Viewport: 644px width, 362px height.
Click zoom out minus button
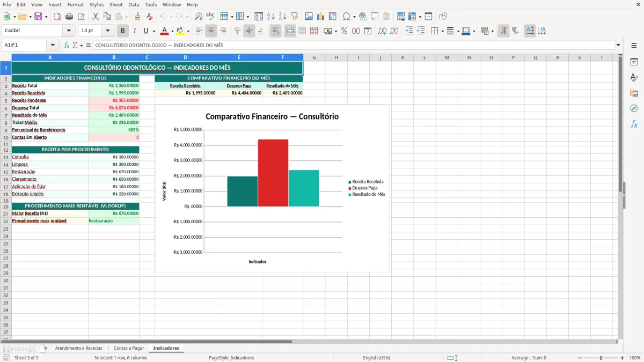(x=580, y=358)
